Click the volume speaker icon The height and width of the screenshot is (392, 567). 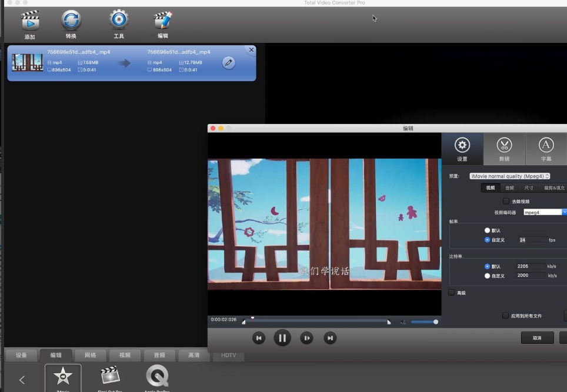pos(403,322)
